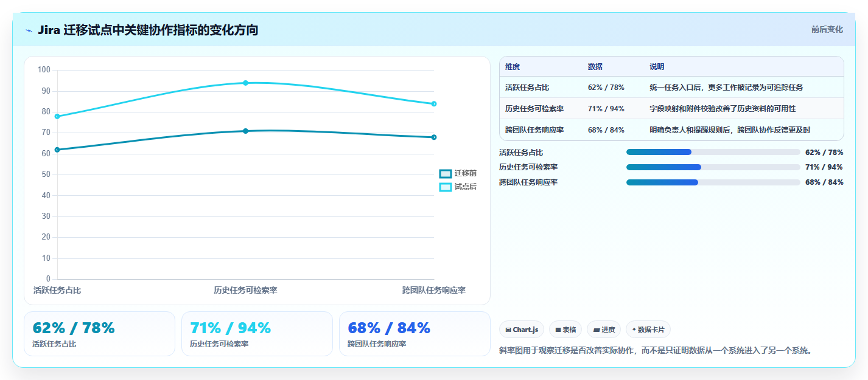Viewport: 868px width, 380px height.
Task: Click the 数据卡片 tag chip
Action: [x=648, y=330]
